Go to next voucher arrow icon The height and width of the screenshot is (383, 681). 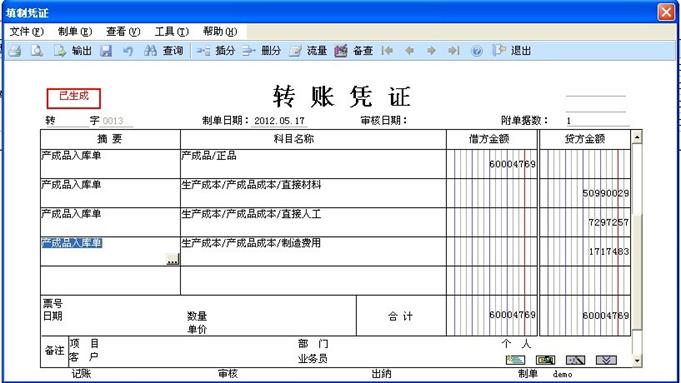431,51
